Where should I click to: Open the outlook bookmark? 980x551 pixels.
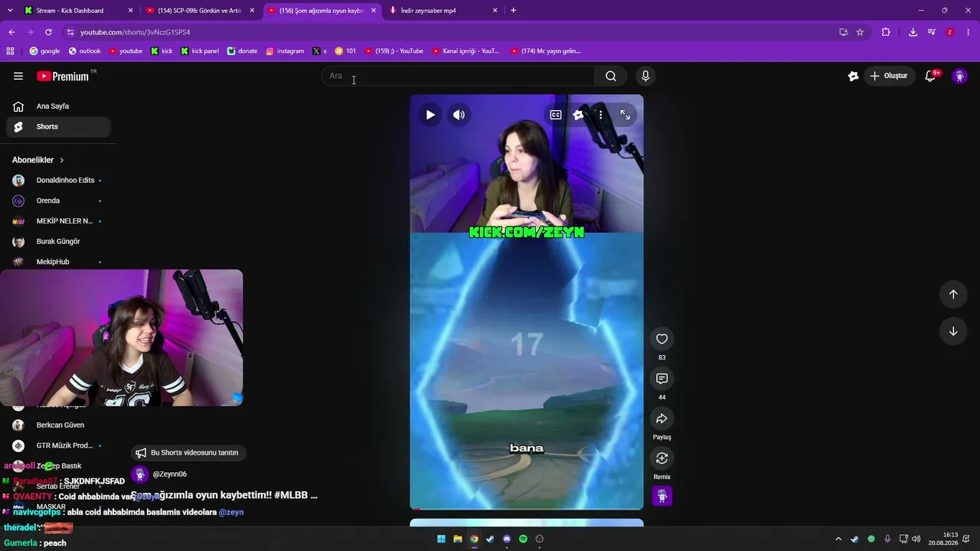84,51
